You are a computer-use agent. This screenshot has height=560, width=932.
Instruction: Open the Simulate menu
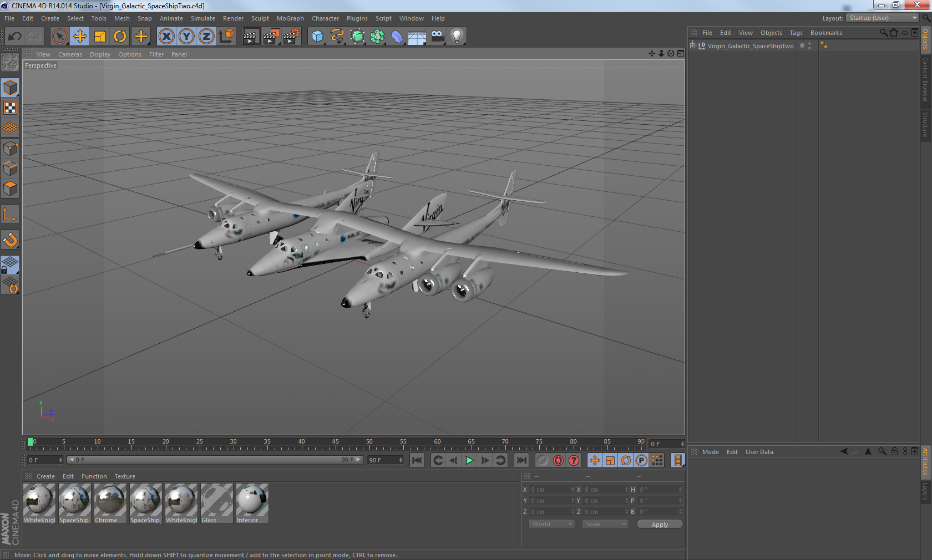point(203,18)
